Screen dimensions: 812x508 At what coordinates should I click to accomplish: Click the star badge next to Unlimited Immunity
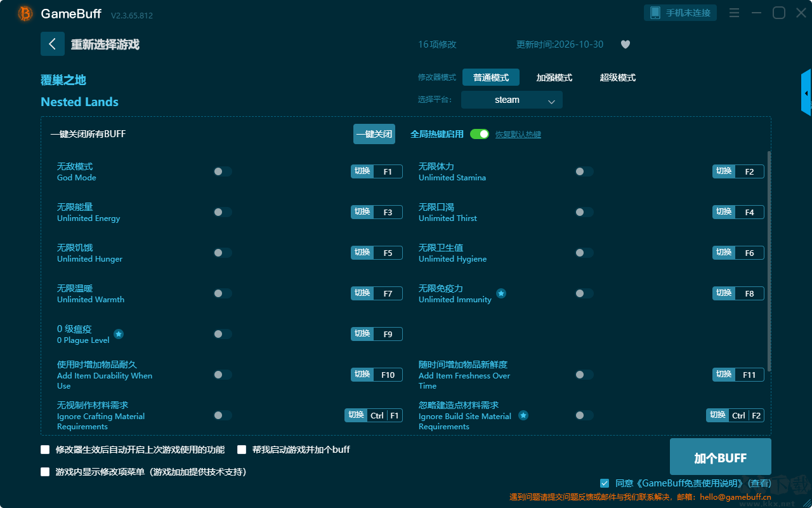[501, 293]
